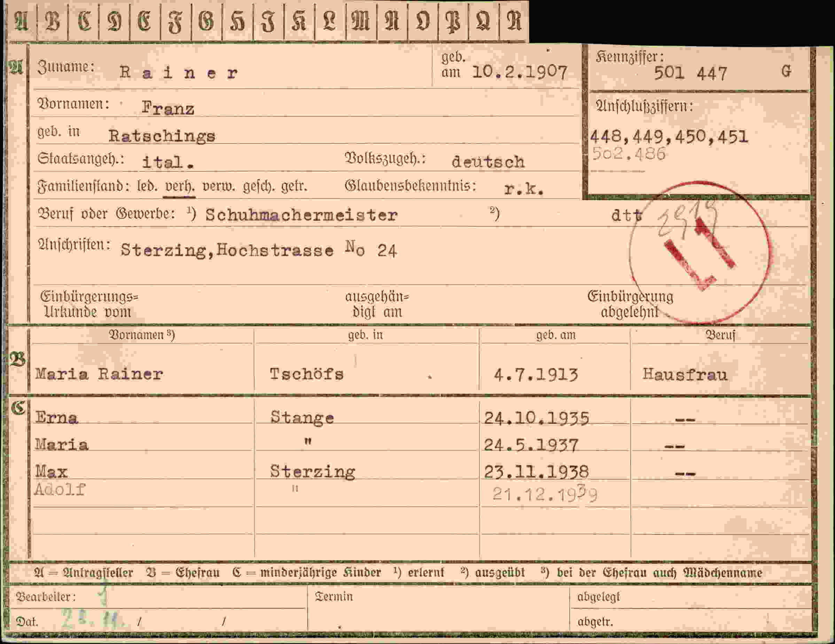Click the Kennziffer number '501 447'
Screen dimensions: 835x644
(690, 73)
